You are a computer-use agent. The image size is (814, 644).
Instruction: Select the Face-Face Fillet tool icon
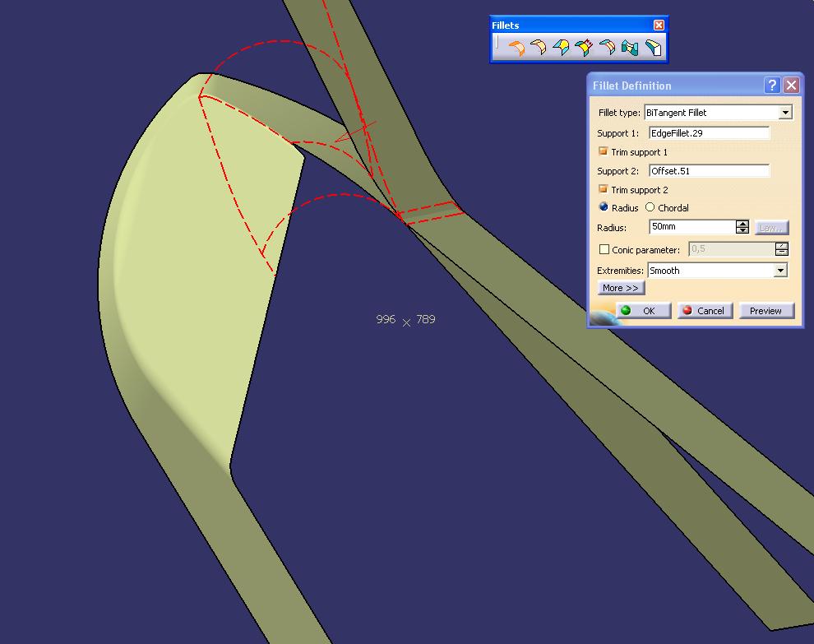coord(630,48)
